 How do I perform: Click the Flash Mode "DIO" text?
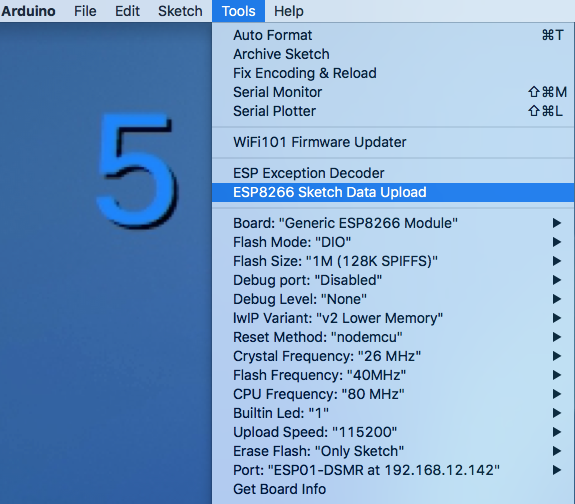coord(292,242)
